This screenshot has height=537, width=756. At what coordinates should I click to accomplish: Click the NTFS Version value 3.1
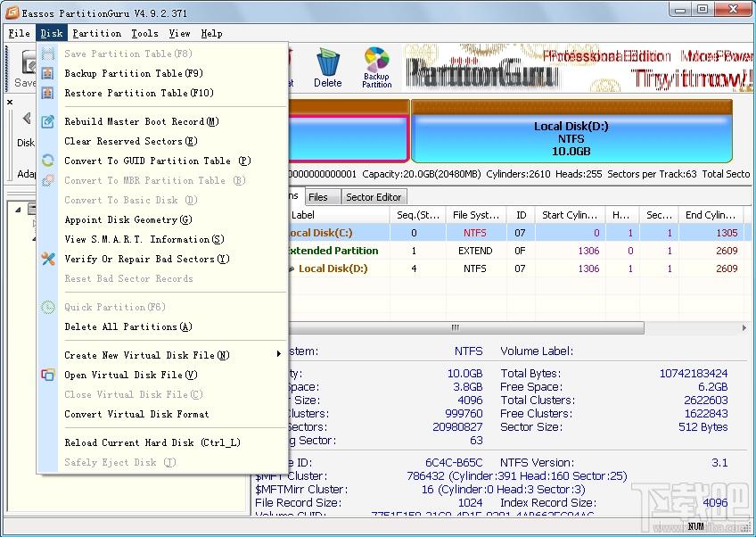[719, 463]
